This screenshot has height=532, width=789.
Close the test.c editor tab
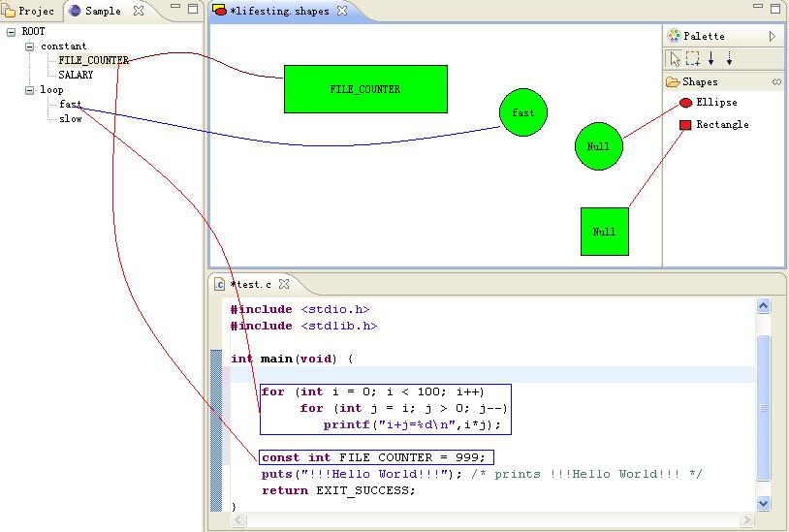284,284
